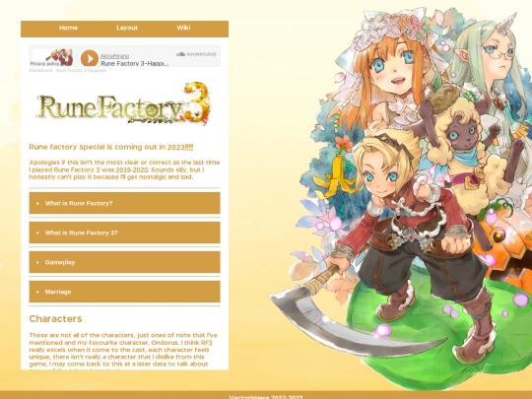
Task: Open the Layout nav item
Action: pyautogui.click(x=127, y=28)
